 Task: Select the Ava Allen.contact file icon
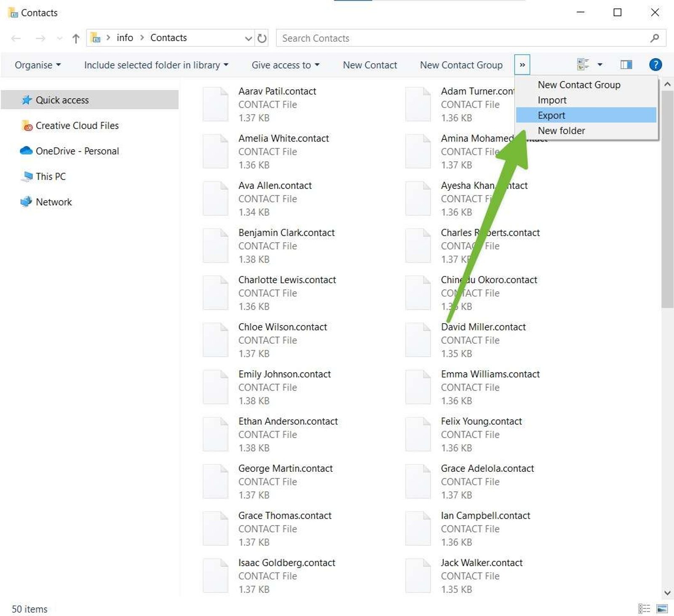coord(216,198)
